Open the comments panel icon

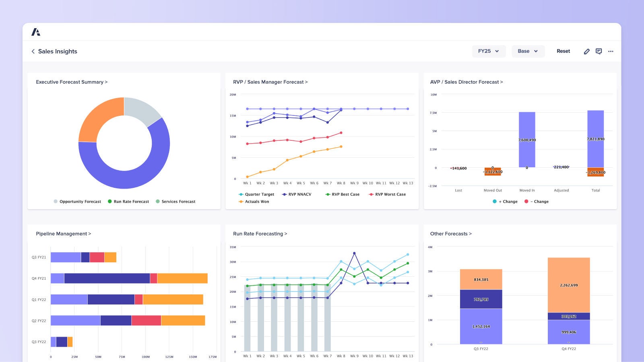[x=599, y=51]
